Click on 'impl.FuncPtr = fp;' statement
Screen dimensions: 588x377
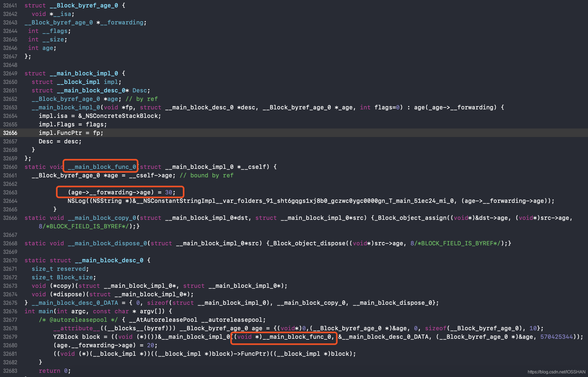[x=71, y=133]
